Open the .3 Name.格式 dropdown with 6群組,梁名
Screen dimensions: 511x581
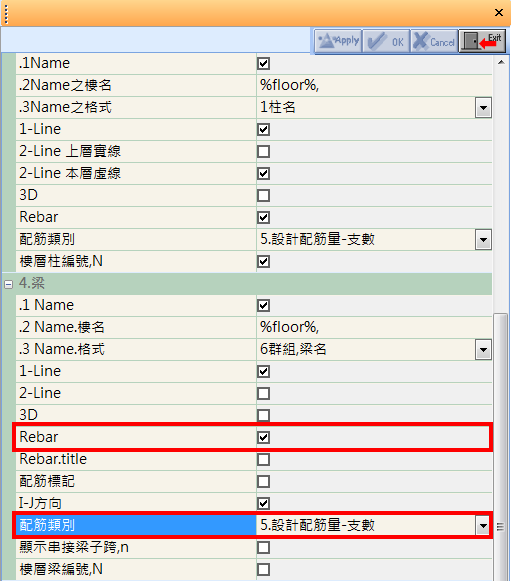pos(483,350)
